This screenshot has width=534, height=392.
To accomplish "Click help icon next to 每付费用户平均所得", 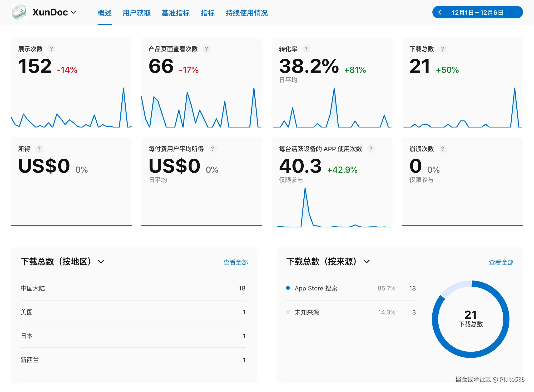I will 213,149.
